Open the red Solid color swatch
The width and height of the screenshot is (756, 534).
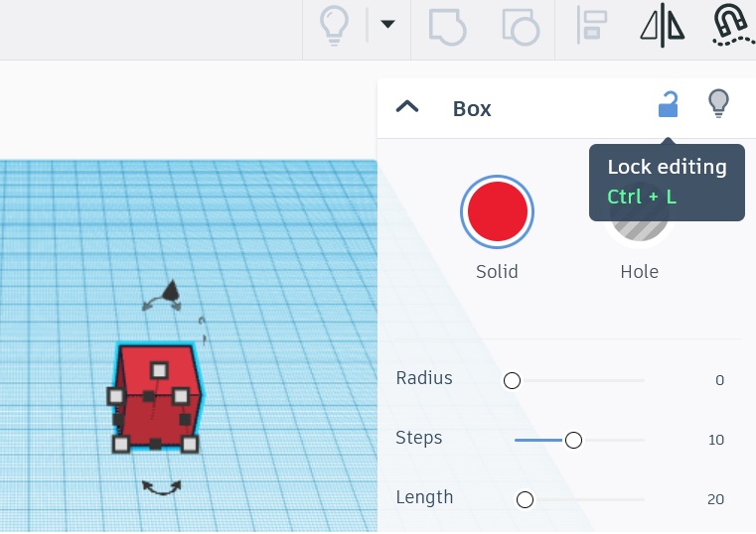coord(497,211)
